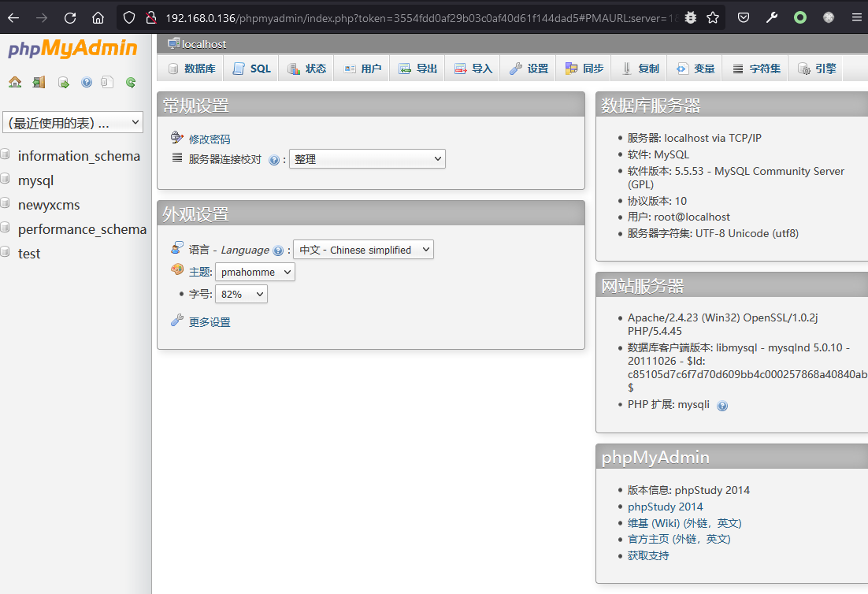
Task: Click the insecure connection padlock icon
Action: coord(150,17)
